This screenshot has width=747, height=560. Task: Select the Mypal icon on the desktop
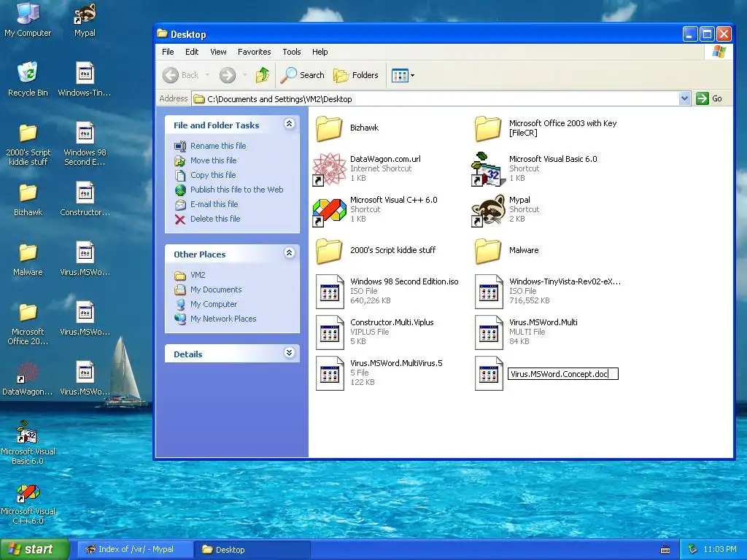(85, 20)
